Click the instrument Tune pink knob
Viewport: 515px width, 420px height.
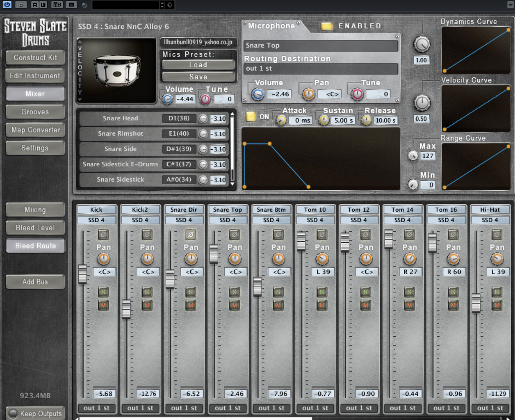pos(205,99)
